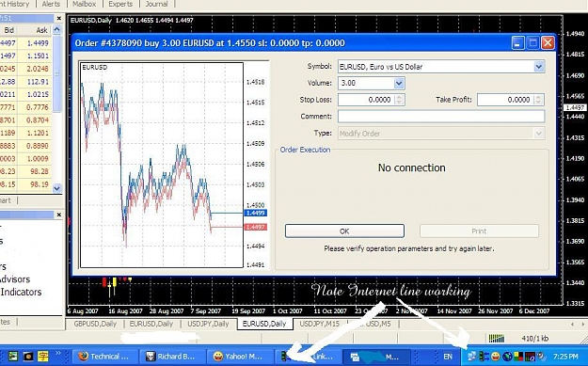Close the Navigator panel
The width and height of the screenshot is (588, 366).
59,215
